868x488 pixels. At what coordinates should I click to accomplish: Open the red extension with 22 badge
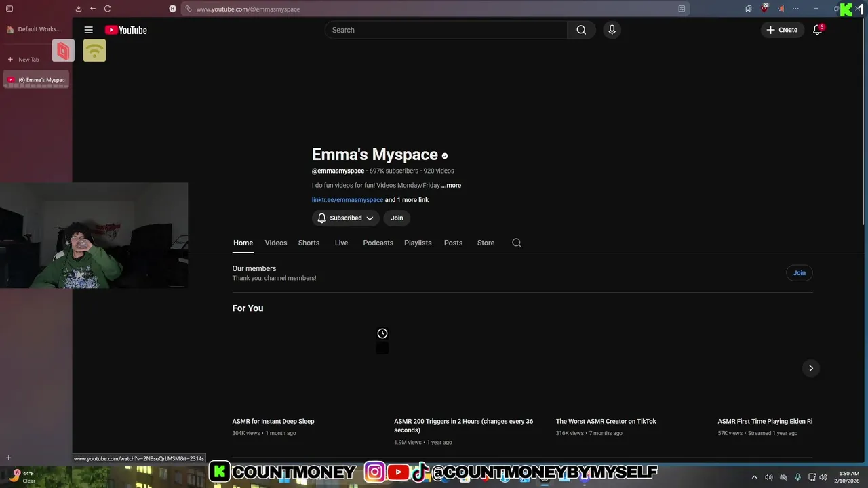(764, 8)
